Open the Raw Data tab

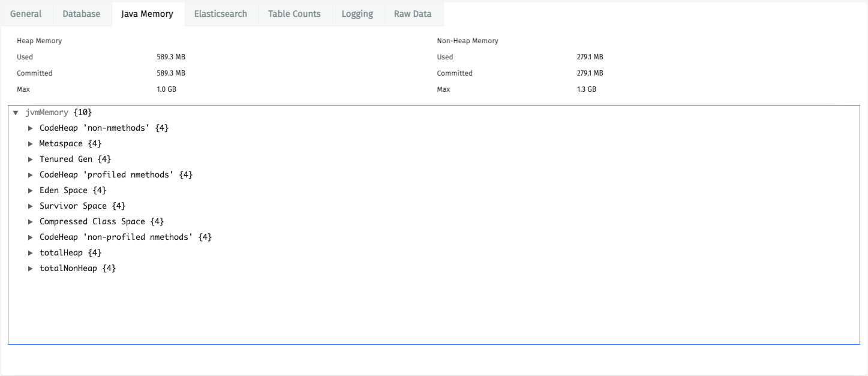(413, 14)
